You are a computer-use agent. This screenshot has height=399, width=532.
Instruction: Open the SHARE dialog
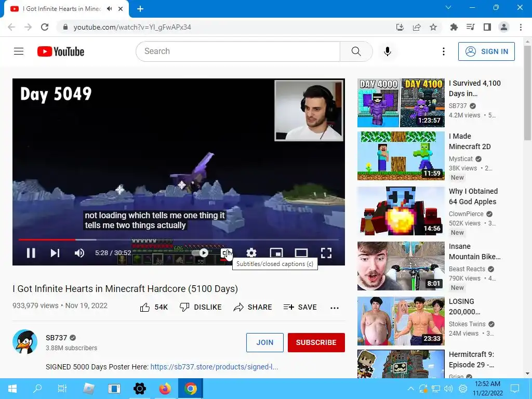click(253, 308)
